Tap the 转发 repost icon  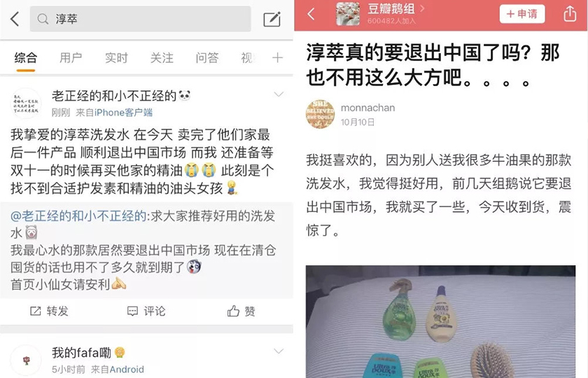(35, 311)
